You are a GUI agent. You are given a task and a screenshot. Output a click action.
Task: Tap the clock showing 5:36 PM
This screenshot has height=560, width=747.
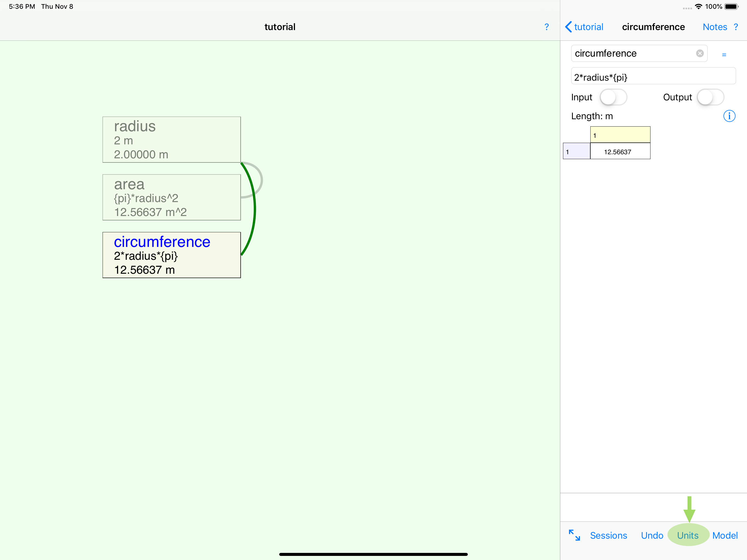[22, 6]
